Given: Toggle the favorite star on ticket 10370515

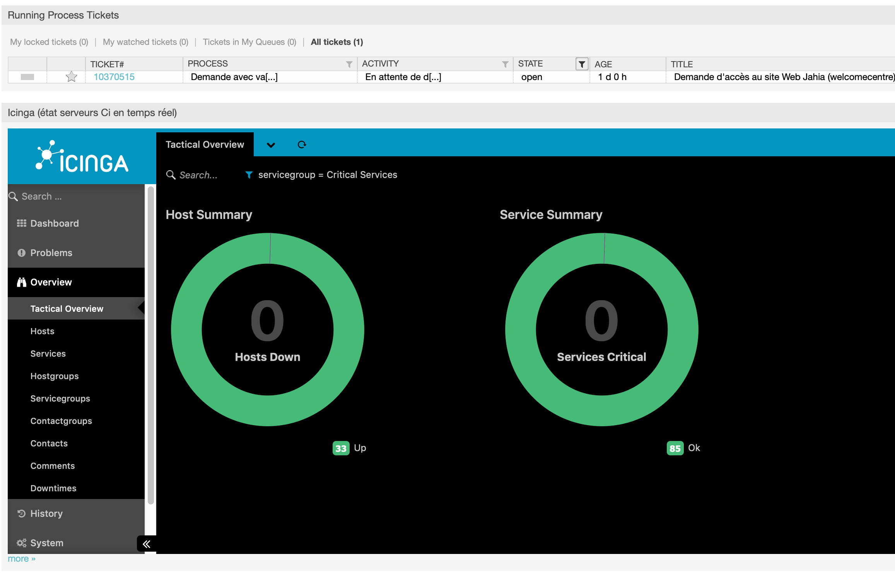Looking at the screenshot, I should (72, 77).
